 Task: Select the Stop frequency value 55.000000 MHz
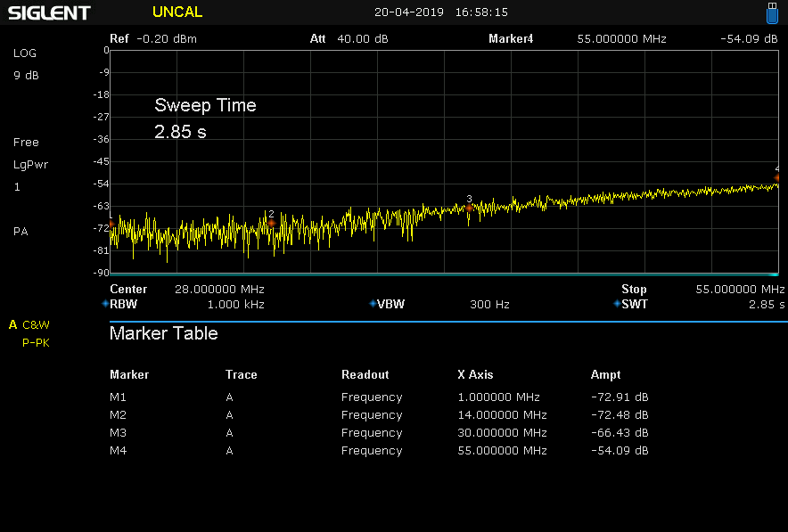coord(740,290)
